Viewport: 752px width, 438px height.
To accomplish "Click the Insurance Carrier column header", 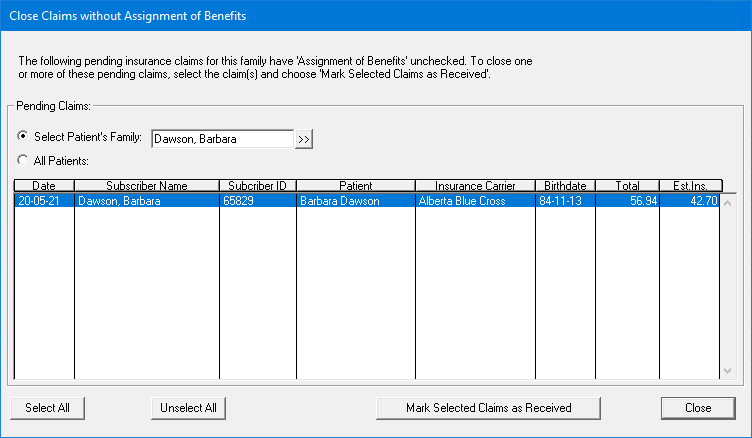I will click(x=475, y=186).
